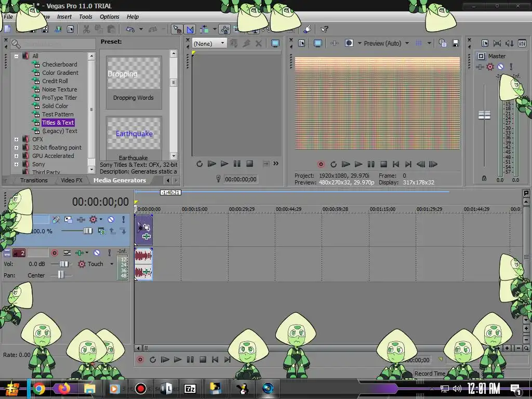This screenshot has width=532, height=399.
Task: Select Titles & Text generator
Action: (58, 123)
